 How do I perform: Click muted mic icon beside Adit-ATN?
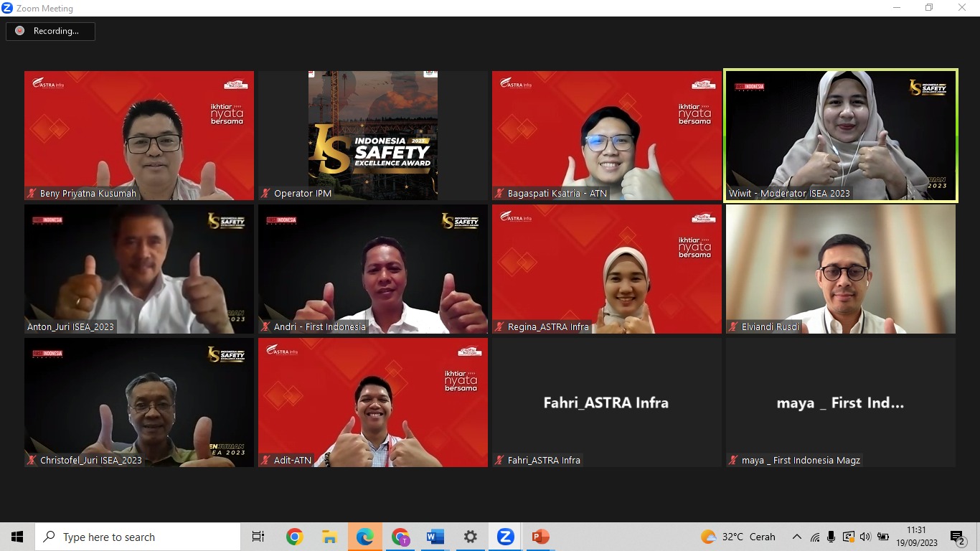(x=265, y=461)
